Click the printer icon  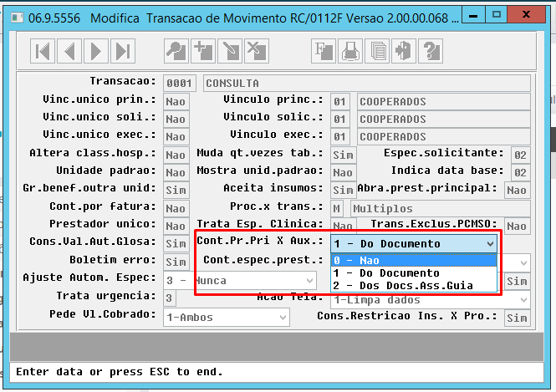coord(350,51)
